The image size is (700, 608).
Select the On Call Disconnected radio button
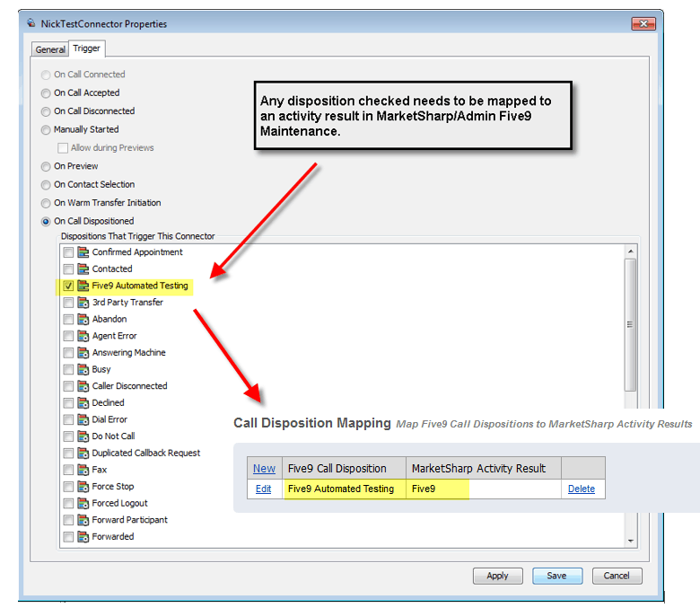(46, 111)
